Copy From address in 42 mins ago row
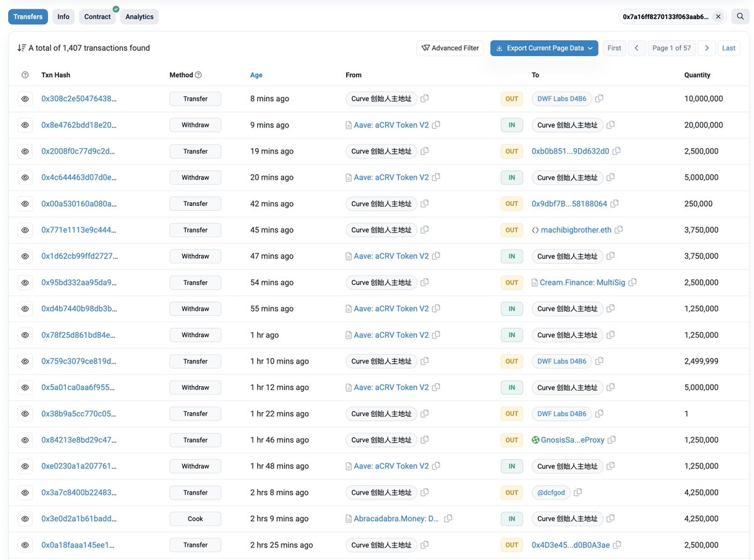The image size is (754, 560). pyautogui.click(x=425, y=203)
